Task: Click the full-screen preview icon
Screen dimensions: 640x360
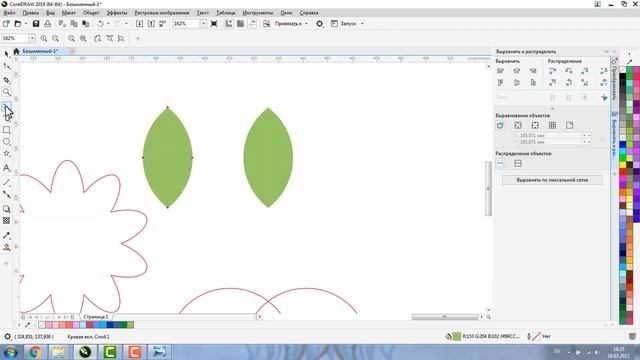Action: coord(214,24)
